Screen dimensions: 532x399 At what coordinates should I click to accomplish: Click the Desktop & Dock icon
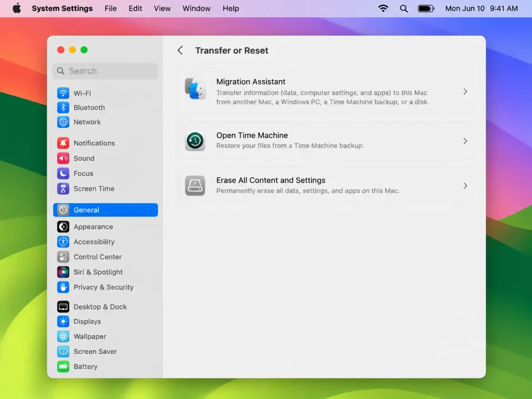coord(63,307)
